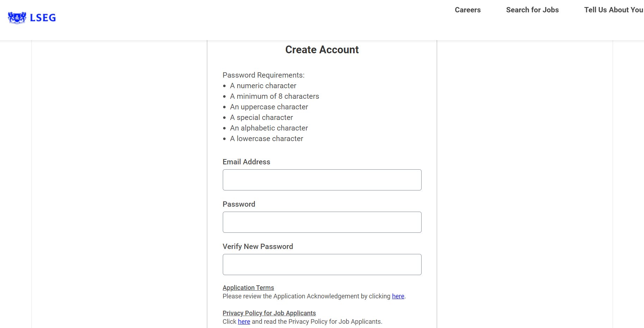
Task: Select the lowercase character requirement item
Action: pos(266,139)
